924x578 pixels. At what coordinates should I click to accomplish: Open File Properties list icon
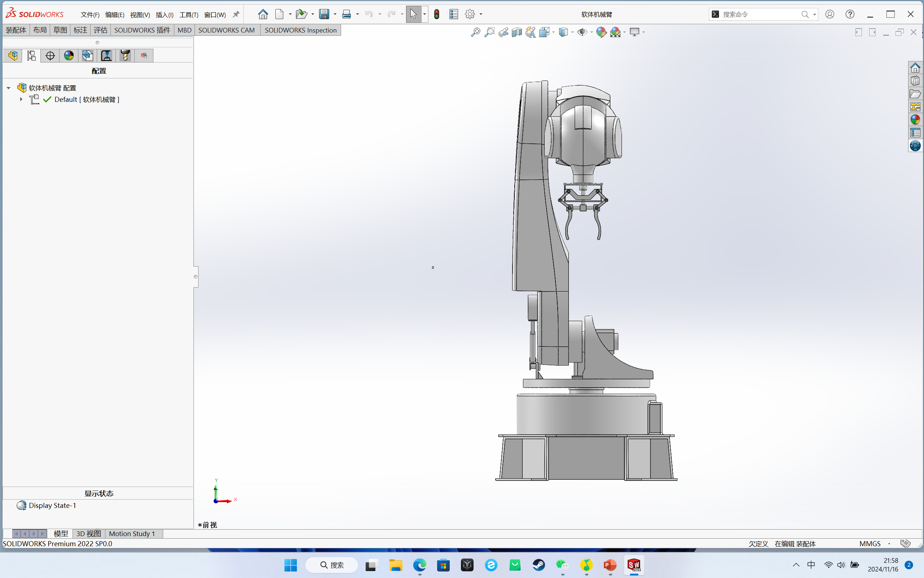[454, 14]
